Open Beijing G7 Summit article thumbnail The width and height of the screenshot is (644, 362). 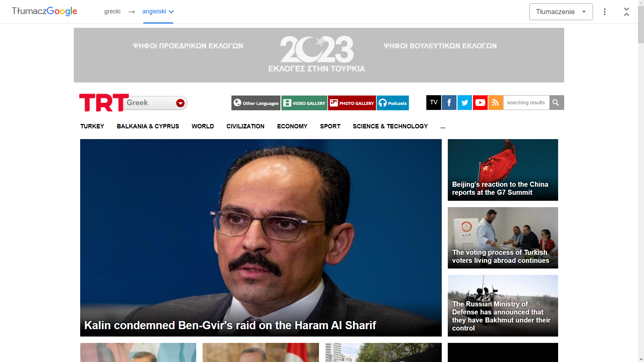click(x=503, y=170)
